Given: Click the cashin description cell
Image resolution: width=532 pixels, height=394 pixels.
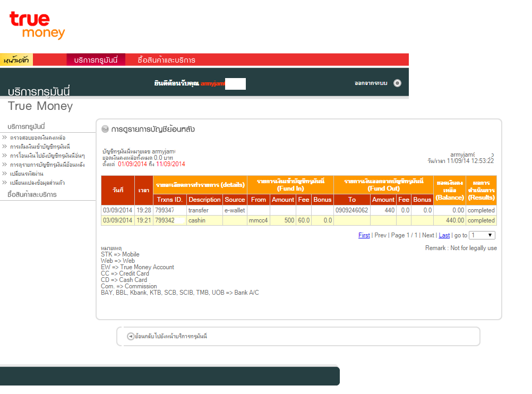Looking at the screenshot, I should pos(204,220).
